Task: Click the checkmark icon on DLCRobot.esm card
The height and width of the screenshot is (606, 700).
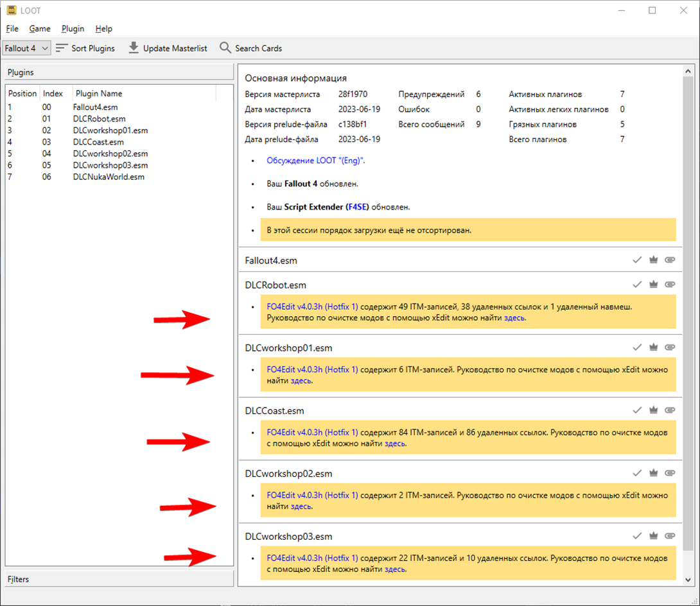Action: (637, 285)
